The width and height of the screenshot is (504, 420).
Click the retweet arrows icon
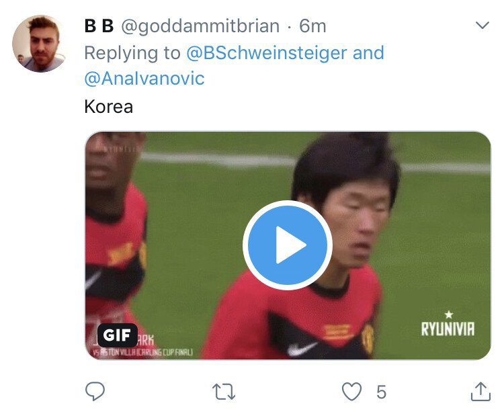tap(224, 392)
